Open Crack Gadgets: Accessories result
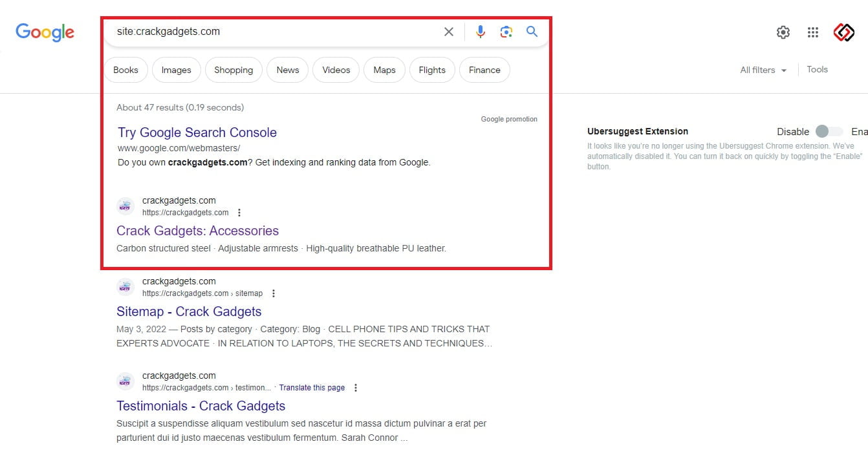 [x=197, y=231]
